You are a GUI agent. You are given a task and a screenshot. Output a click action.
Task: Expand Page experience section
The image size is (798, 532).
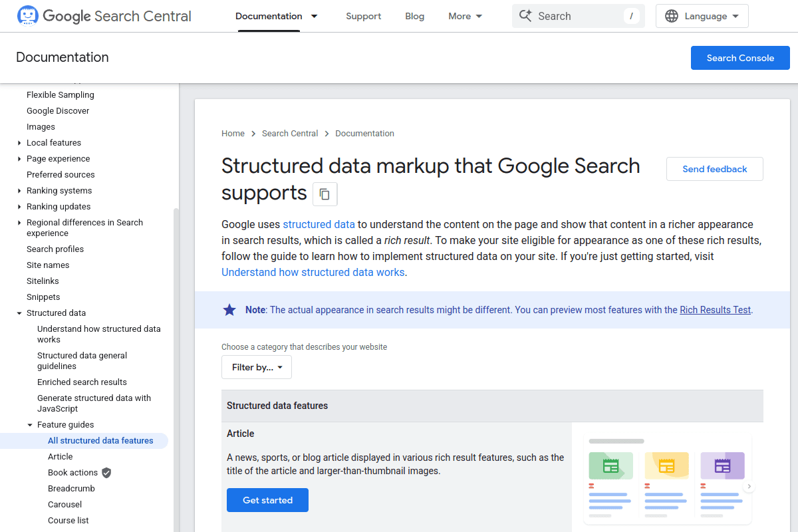[x=19, y=159]
